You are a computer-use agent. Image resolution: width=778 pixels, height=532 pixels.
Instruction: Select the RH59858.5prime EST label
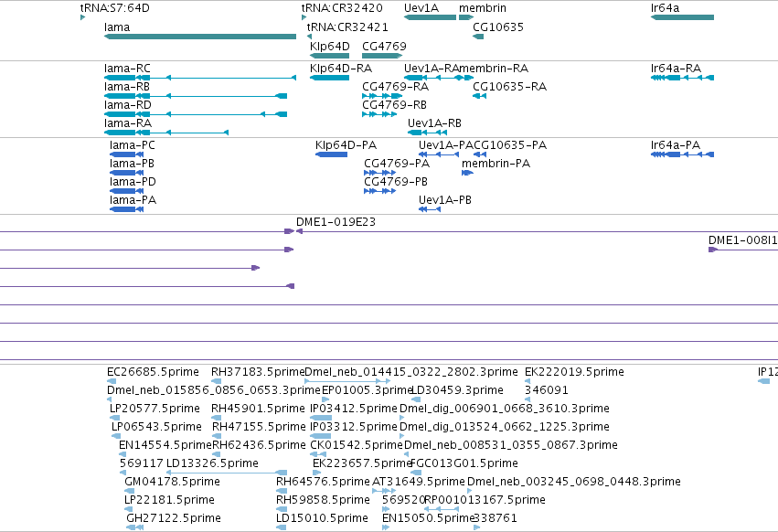click(323, 500)
